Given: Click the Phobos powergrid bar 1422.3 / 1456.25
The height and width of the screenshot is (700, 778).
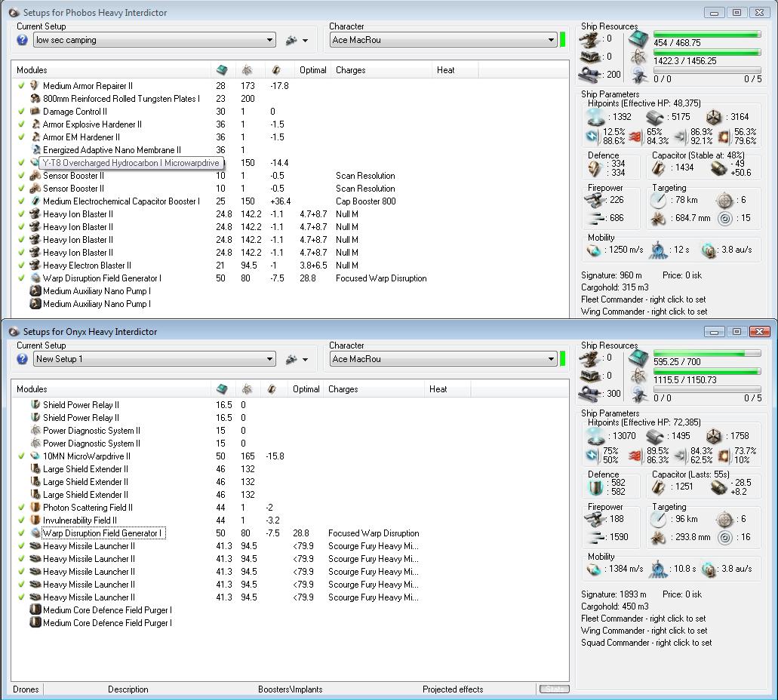Looking at the screenshot, I should [707, 52].
